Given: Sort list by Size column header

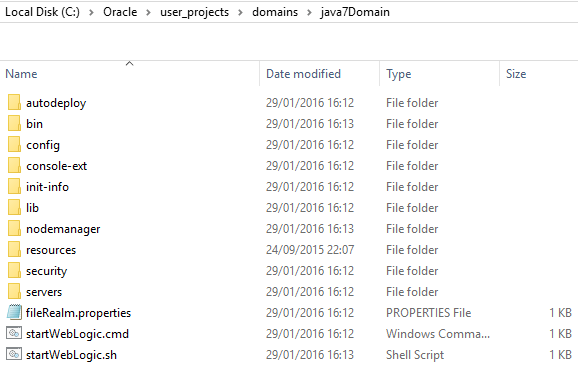Looking at the screenshot, I should point(539,74).
